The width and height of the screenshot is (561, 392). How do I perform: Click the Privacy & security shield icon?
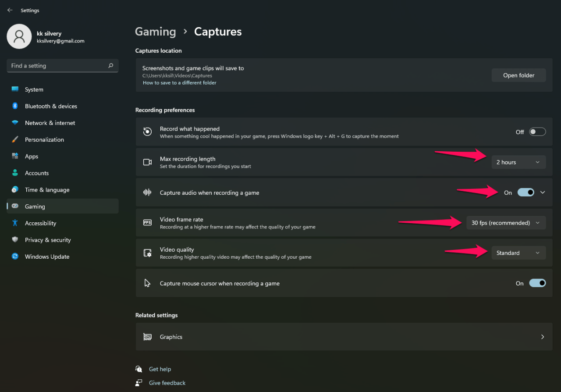[15, 240]
